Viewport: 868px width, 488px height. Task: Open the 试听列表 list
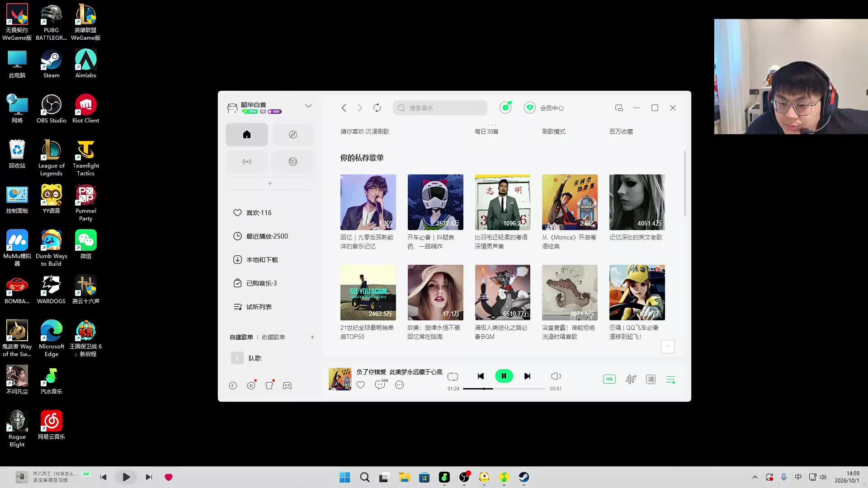point(270,307)
